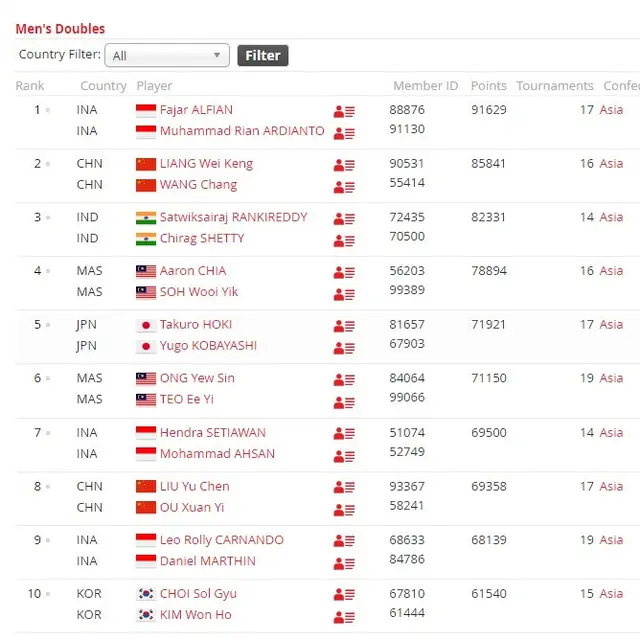The image size is (640, 640).
Task: Open profile icon beside Satwiksairaj RANKIREDDY
Action: tap(344, 219)
